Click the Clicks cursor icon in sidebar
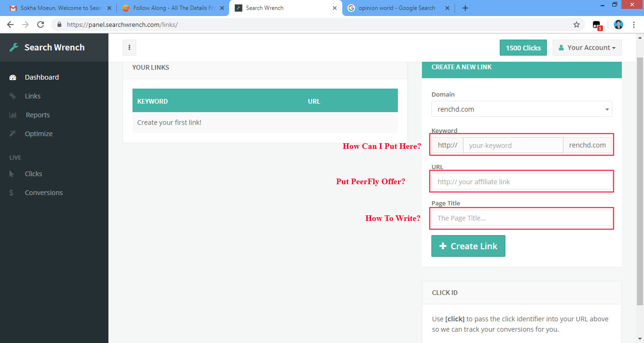This screenshot has height=343, width=644. (12, 174)
